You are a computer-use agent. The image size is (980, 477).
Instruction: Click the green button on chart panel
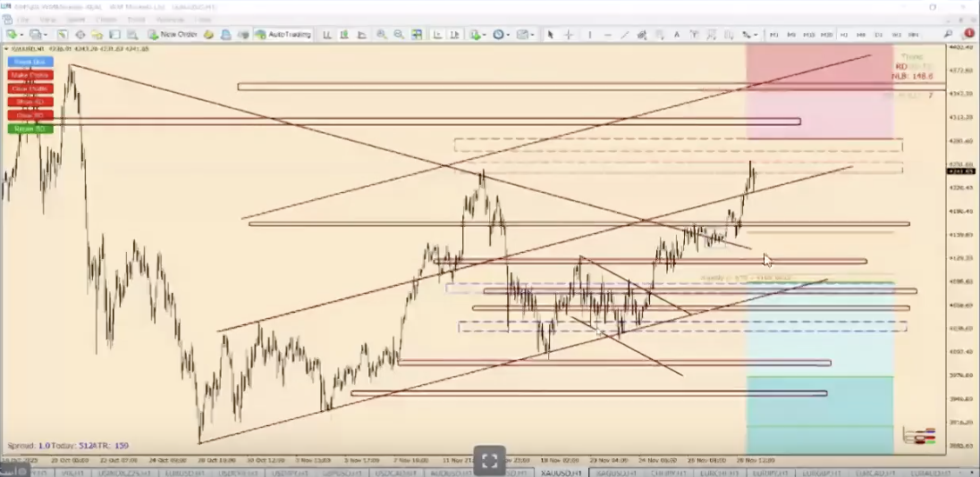[30, 129]
